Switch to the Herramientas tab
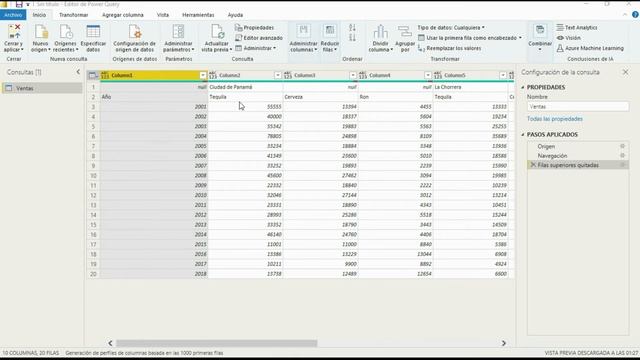This screenshot has width=640, height=360. tap(198, 15)
